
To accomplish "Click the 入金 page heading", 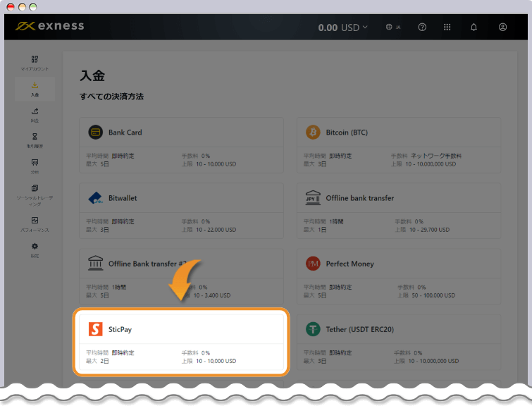I will click(92, 75).
